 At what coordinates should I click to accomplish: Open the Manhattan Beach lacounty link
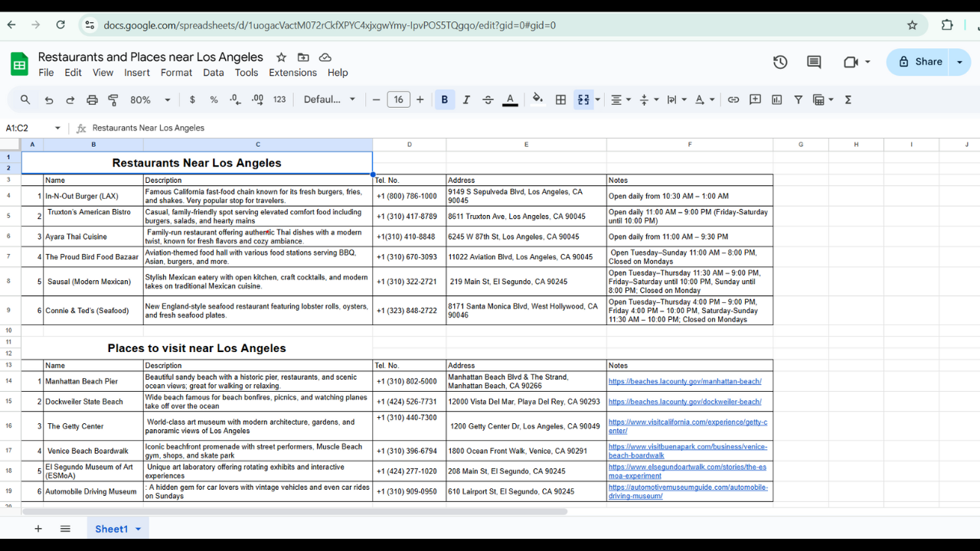pyautogui.click(x=684, y=381)
